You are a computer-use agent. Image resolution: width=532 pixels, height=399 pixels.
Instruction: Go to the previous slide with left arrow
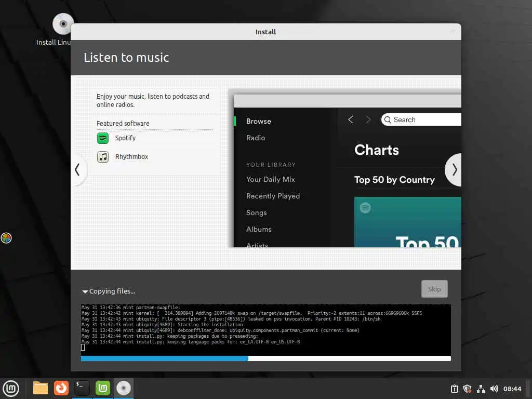pyautogui.click(x=78, y=170)
